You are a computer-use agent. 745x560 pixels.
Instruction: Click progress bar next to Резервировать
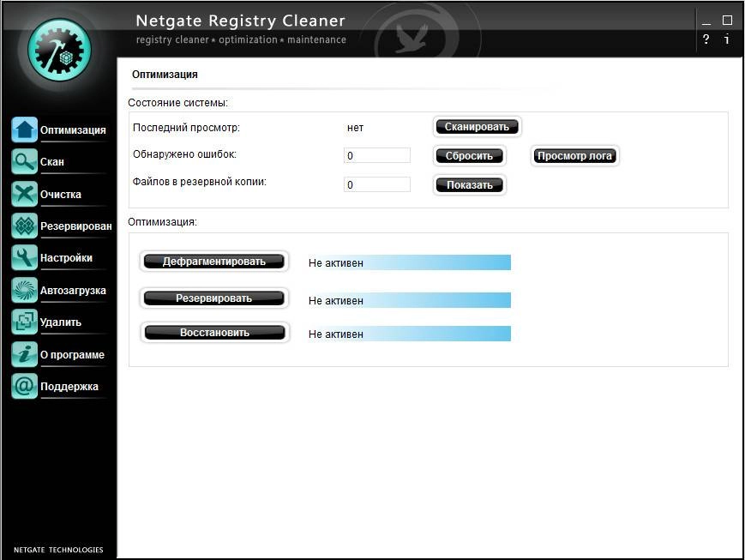point(408,300)
